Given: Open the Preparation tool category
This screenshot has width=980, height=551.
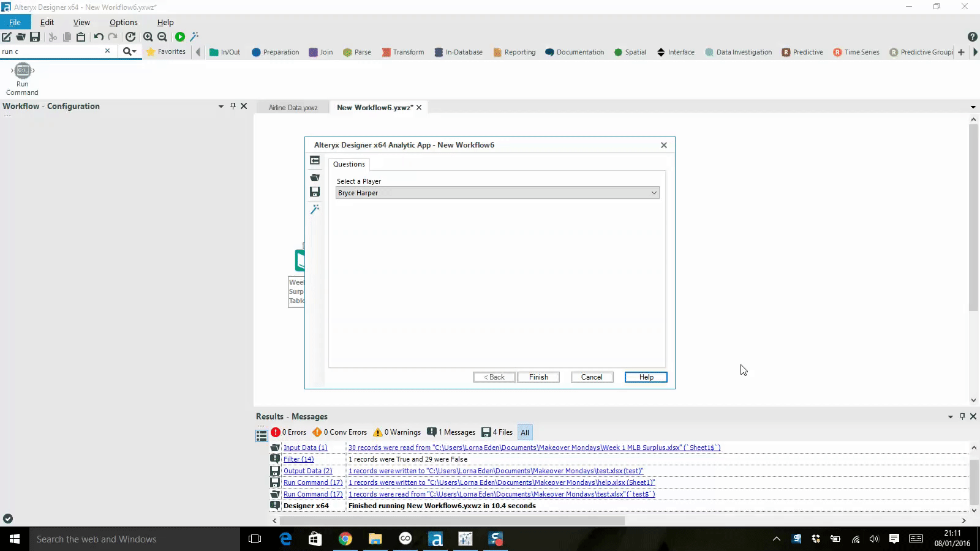Looking at the screenshot, I should 275,52.
